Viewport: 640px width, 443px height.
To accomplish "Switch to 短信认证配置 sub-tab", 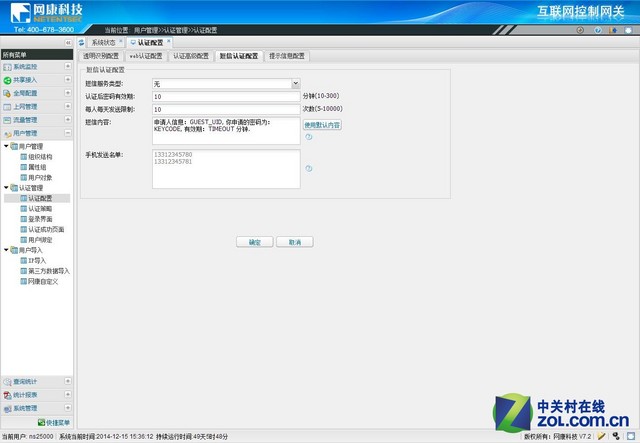I will pyautogui.click(x=239, y=56).
